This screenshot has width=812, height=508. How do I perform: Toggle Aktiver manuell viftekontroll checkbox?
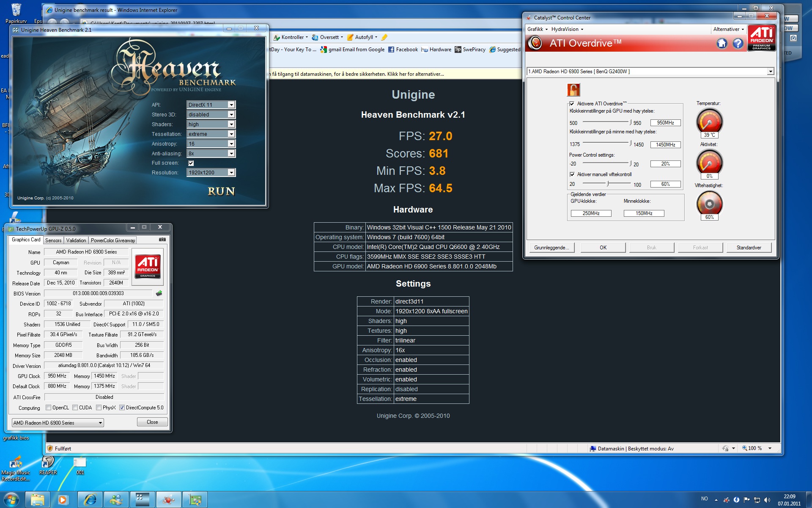(x=572, y=174)
